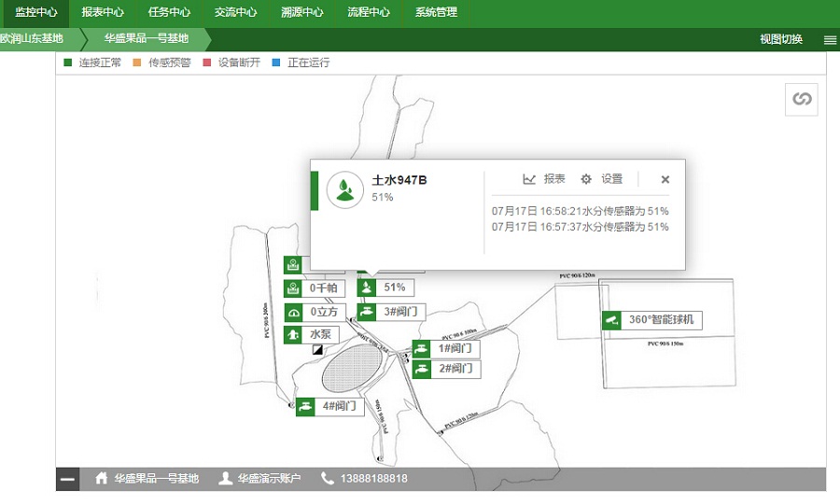Click the 土水947B soil moisture popup icon

[x=345, y=190]
